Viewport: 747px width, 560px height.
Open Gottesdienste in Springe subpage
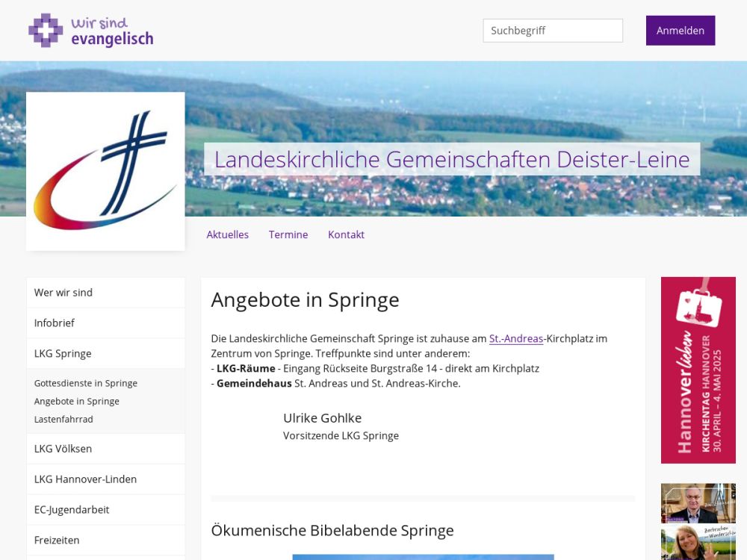(x=86, y=383)
